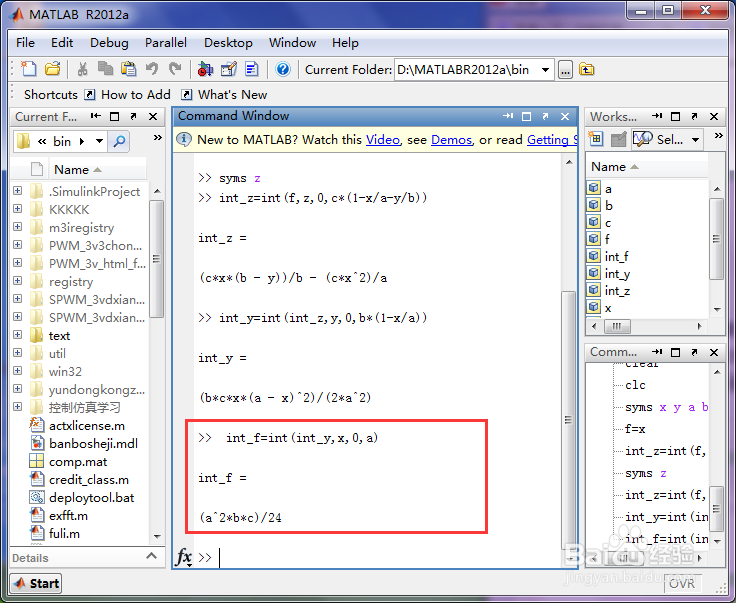Undock the Command History panel
The image size is (736, 603).
coord(695,352)
